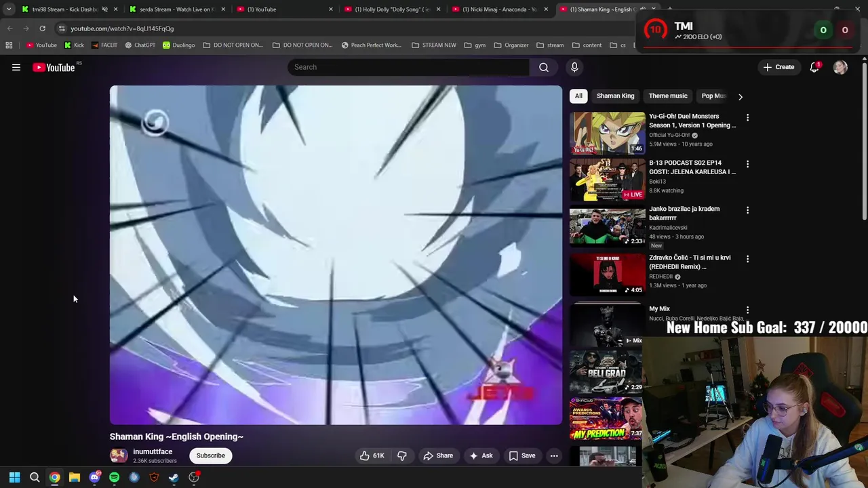Viewport: 868px width, 488px height.
Task: Open the browser apps grid icon
Action: (9, 45)
